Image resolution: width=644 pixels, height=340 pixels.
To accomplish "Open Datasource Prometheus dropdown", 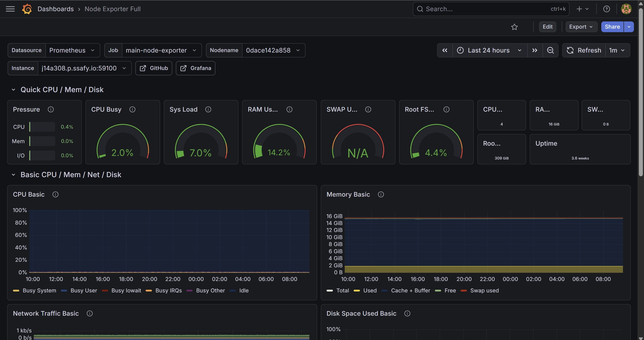I will [x=72, y=50].
